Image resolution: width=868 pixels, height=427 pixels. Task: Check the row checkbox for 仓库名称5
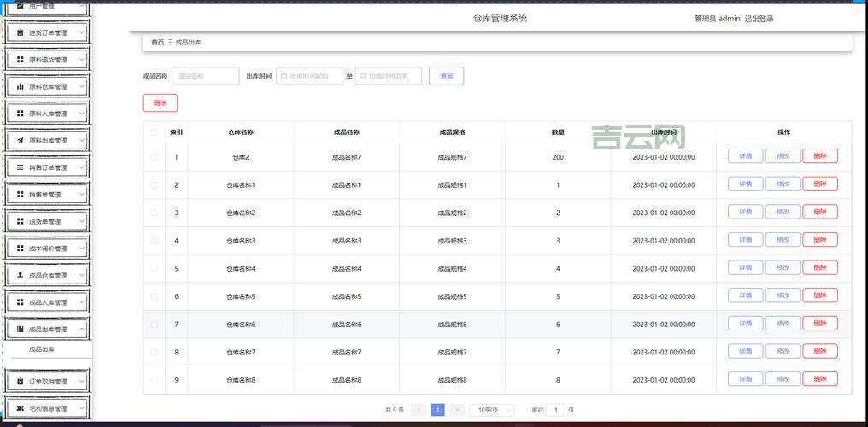(x=155, y=296)
